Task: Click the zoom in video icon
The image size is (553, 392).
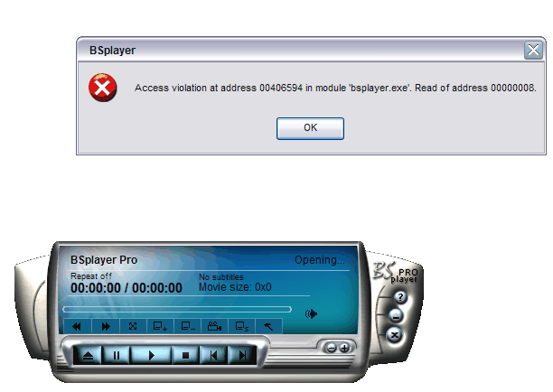Action: (x=160, y=326)
